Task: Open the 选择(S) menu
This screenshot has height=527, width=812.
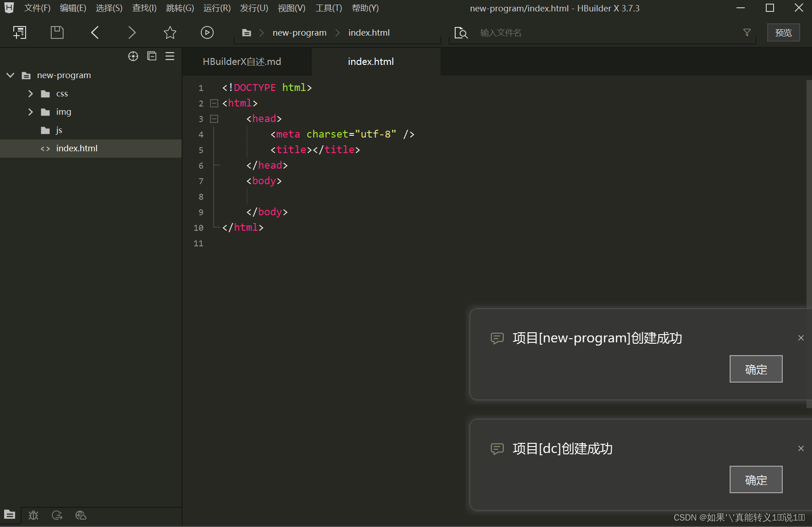Action: point(109,8)
